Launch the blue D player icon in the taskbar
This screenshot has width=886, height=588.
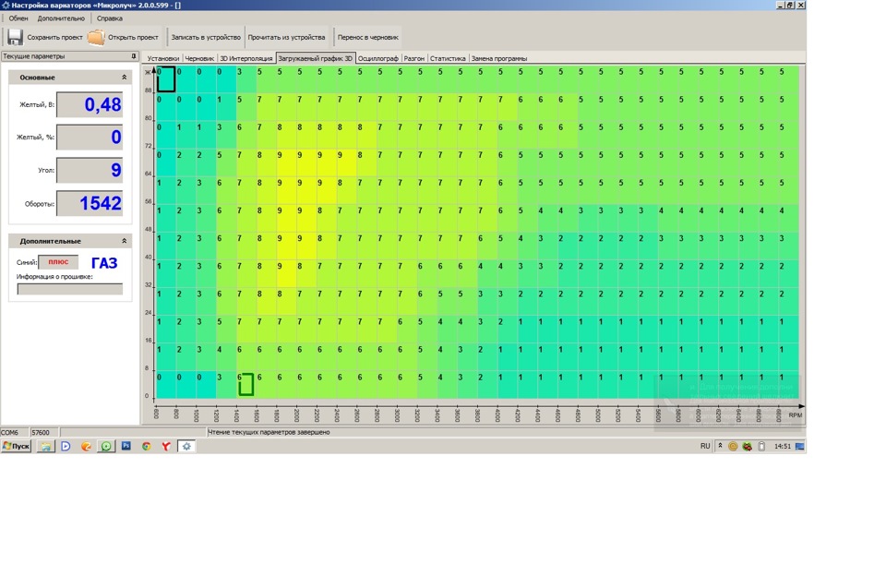(66, 446)
